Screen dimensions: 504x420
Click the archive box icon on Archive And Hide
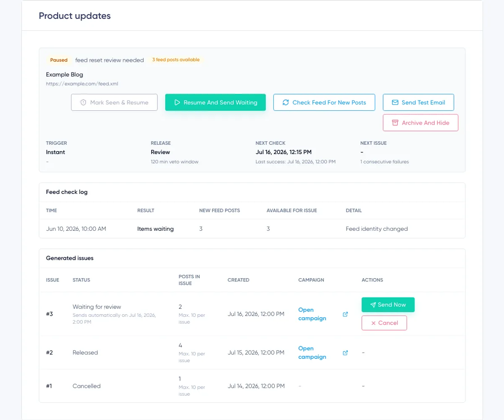tap(395, 123)
